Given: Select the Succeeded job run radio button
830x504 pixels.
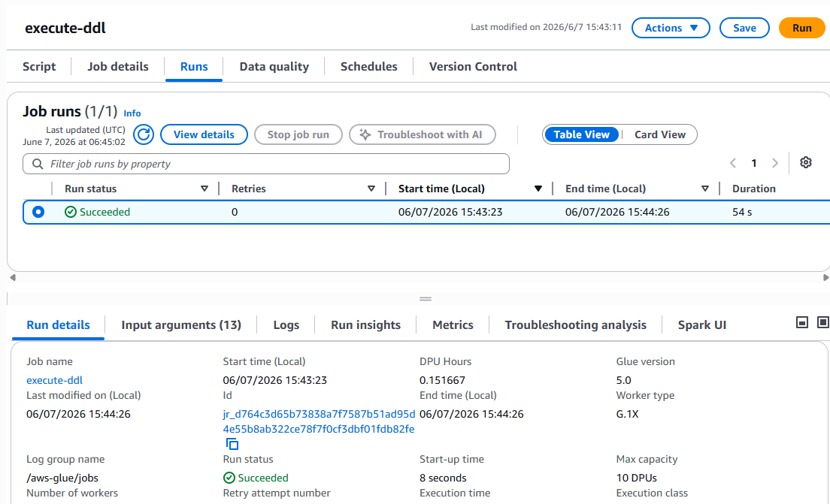Looking at the screenshot, I should (38, 212).
